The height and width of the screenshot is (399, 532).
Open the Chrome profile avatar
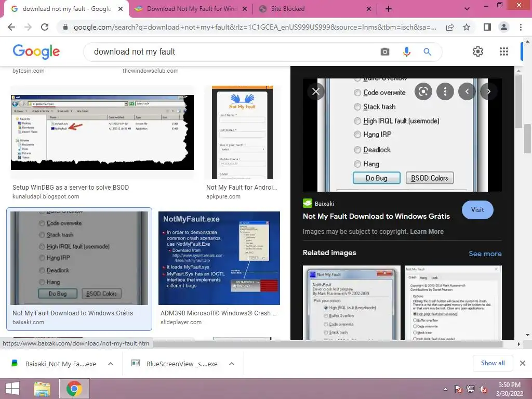(504, 27)
